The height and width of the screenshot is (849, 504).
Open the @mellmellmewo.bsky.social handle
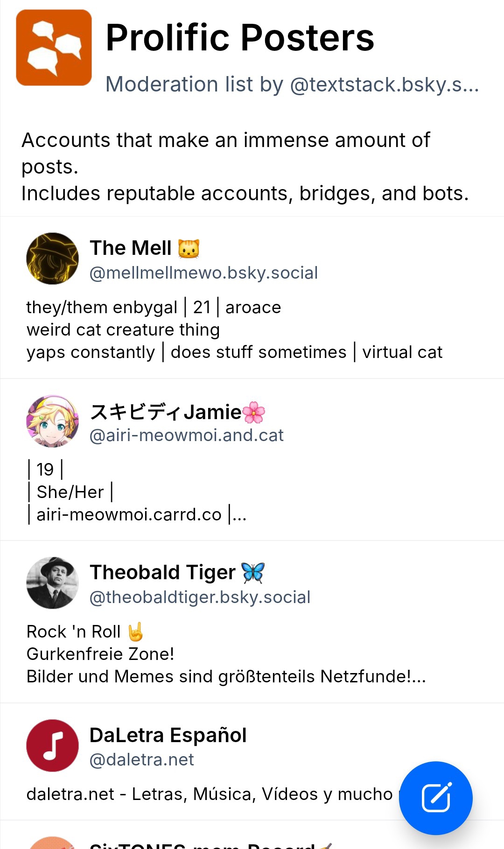(203, 273)
